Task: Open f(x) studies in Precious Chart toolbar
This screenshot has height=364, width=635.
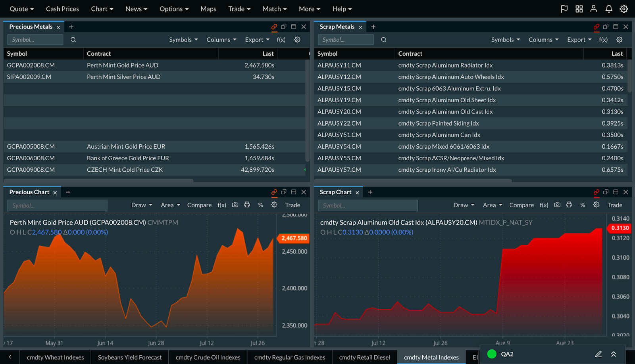Action: (222, 205)
